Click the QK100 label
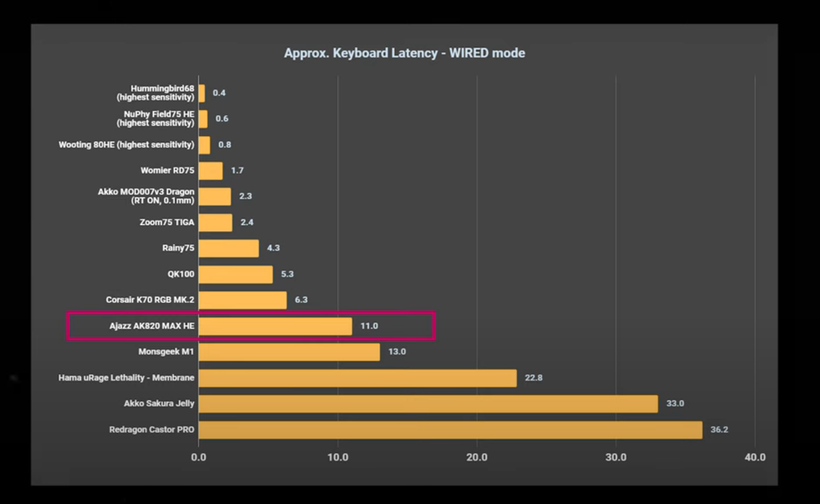The width and height of the screenshot is (820, 504). (181, 274)
